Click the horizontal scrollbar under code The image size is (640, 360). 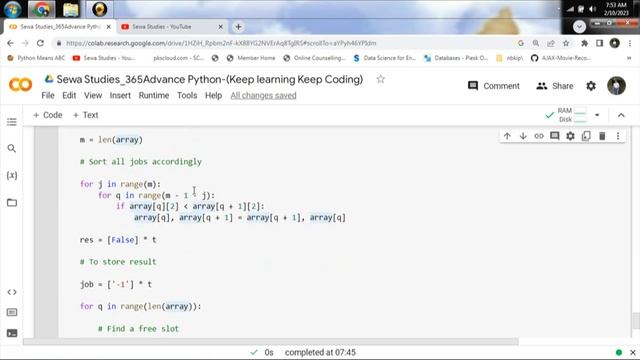[x=271, y=341]
